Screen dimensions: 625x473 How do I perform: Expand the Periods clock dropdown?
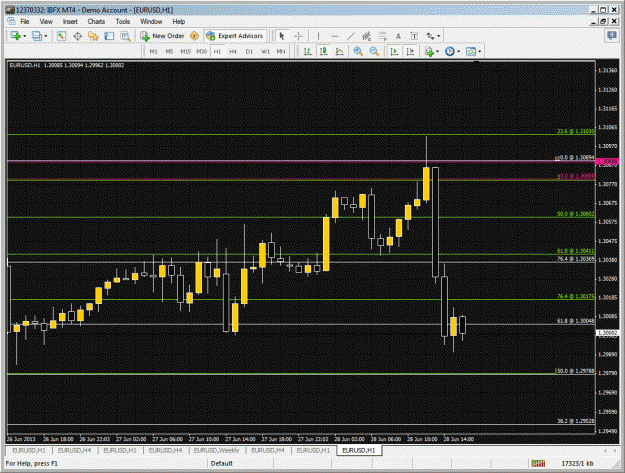[x=459, y=51]
